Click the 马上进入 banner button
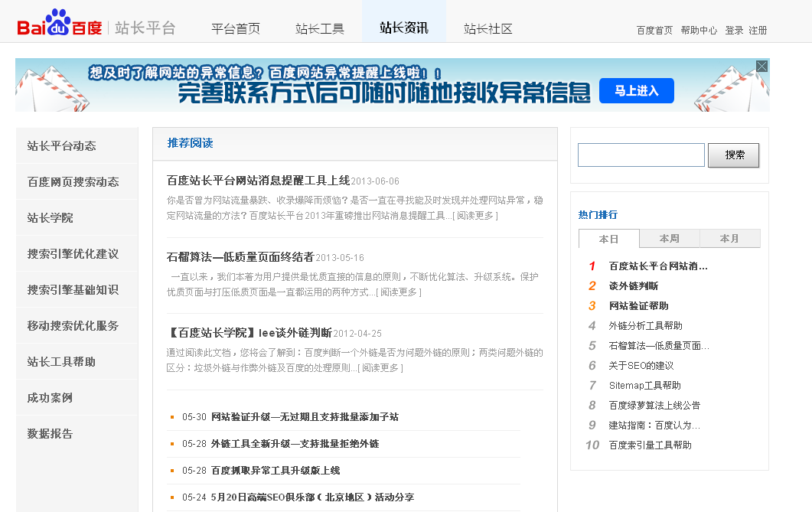Viewport: 812px width, 512px height. 637,91
